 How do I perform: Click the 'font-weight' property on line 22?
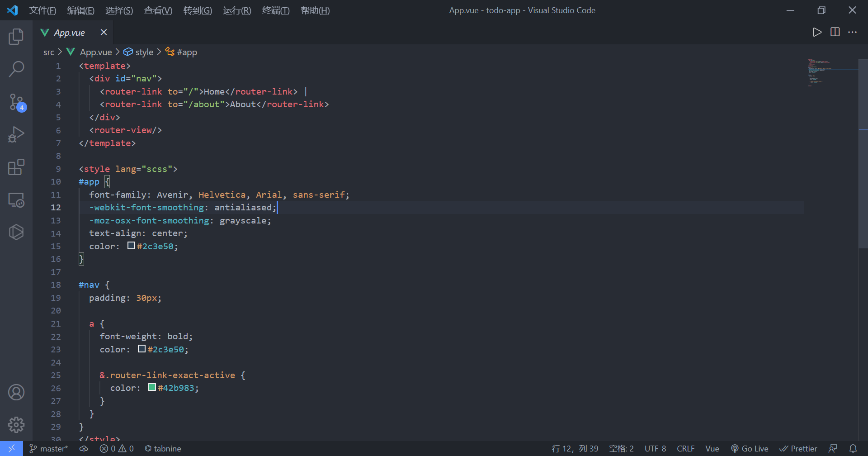(128, 336)
